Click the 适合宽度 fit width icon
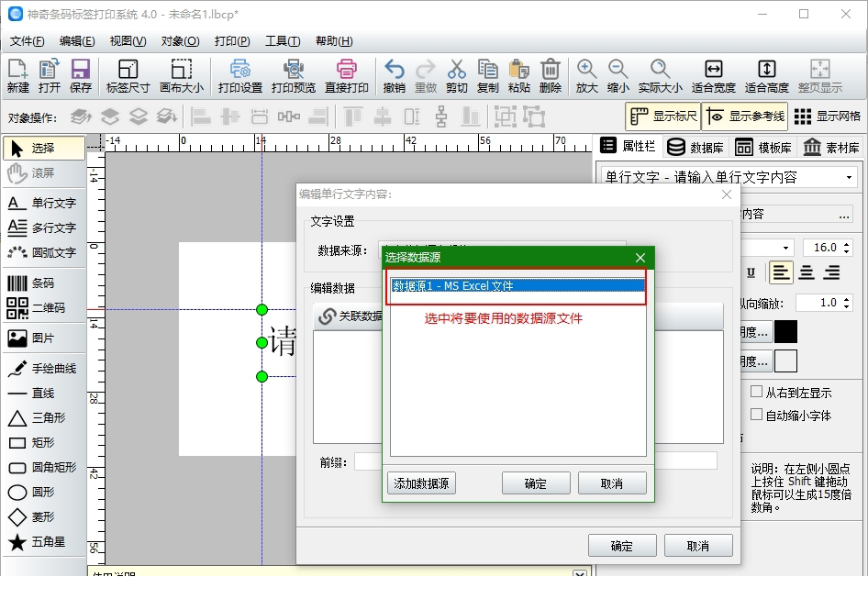 pyautogui.click(x=713, y=76)
